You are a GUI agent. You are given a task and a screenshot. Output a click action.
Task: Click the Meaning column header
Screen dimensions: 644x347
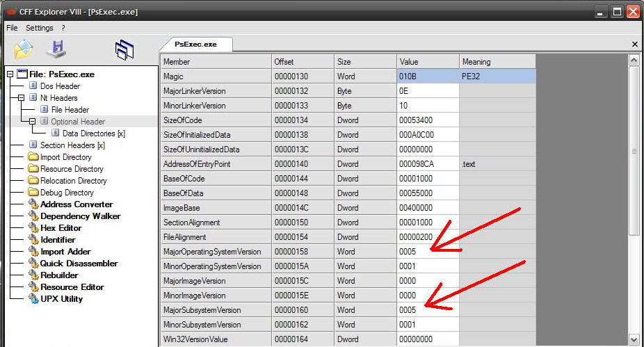tap(497, 62)
